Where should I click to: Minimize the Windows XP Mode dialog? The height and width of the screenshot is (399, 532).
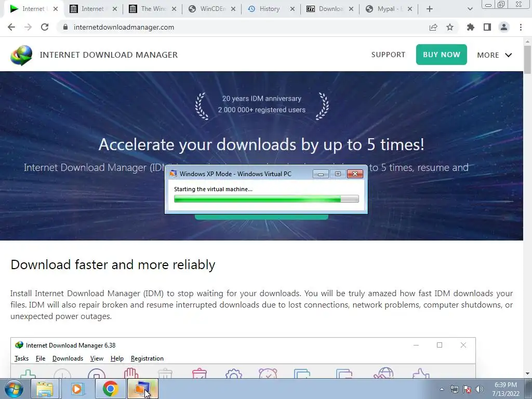(x=321, y=174)
